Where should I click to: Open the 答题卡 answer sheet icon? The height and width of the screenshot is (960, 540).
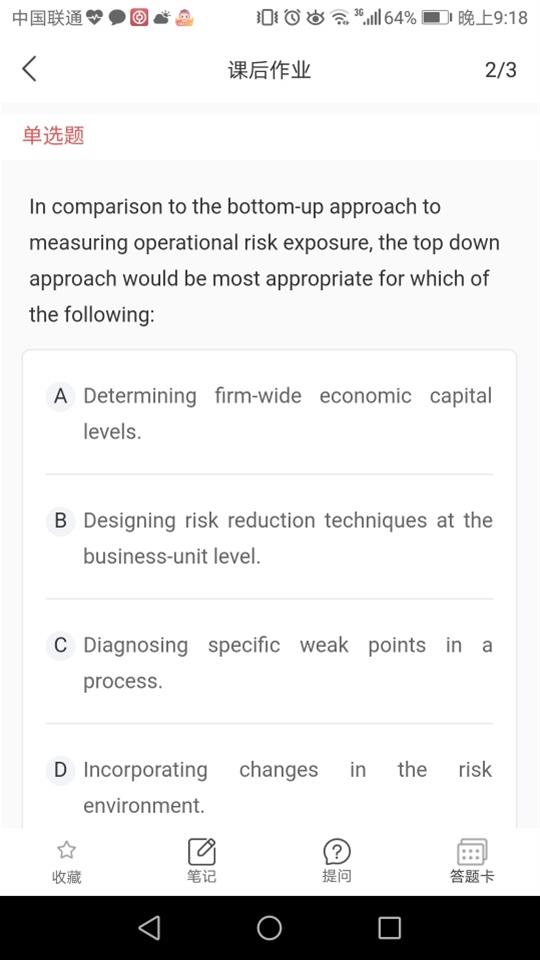[x=472, y=852]
